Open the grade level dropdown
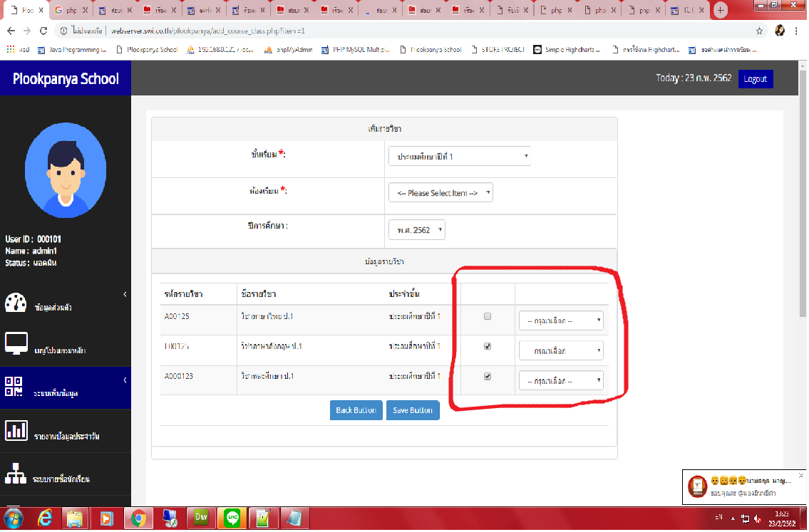The width and height of the screenshot is (809, 532). 459,156
